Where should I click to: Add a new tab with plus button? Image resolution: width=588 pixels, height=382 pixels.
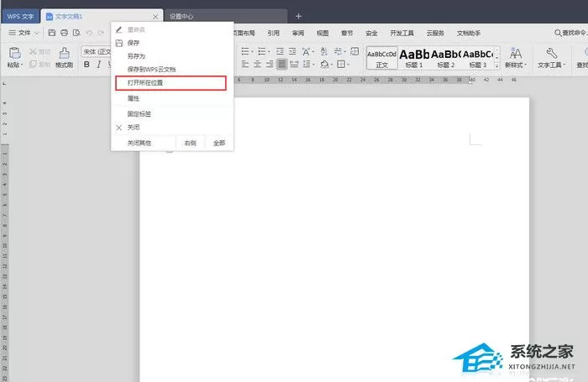[298, 16]
